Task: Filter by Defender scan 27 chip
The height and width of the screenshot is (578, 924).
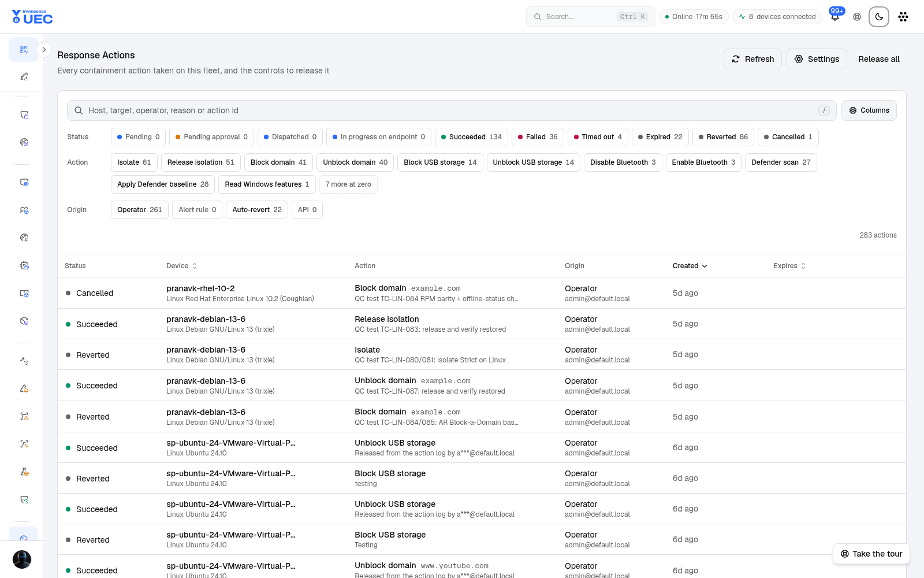Action: [x=781, y=162]
